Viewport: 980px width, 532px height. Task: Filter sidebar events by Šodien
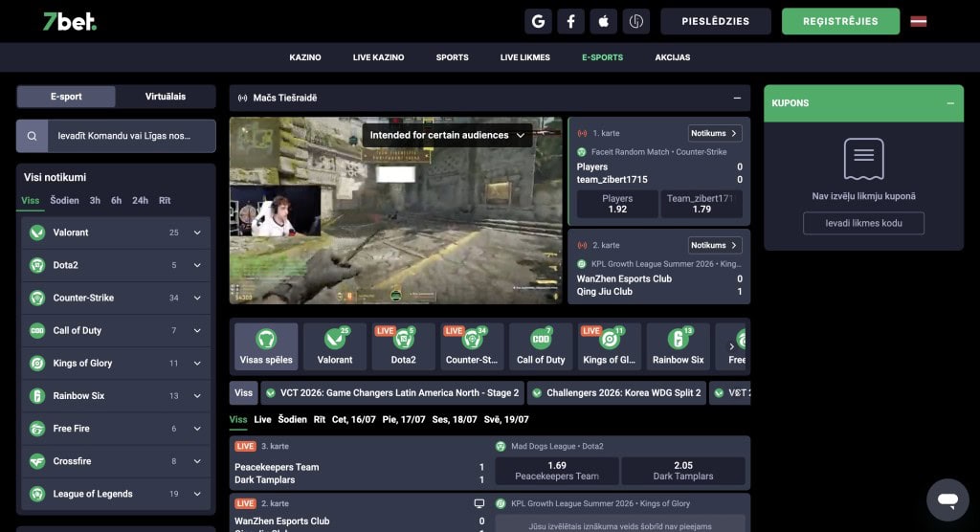click(x=64, y=201)
